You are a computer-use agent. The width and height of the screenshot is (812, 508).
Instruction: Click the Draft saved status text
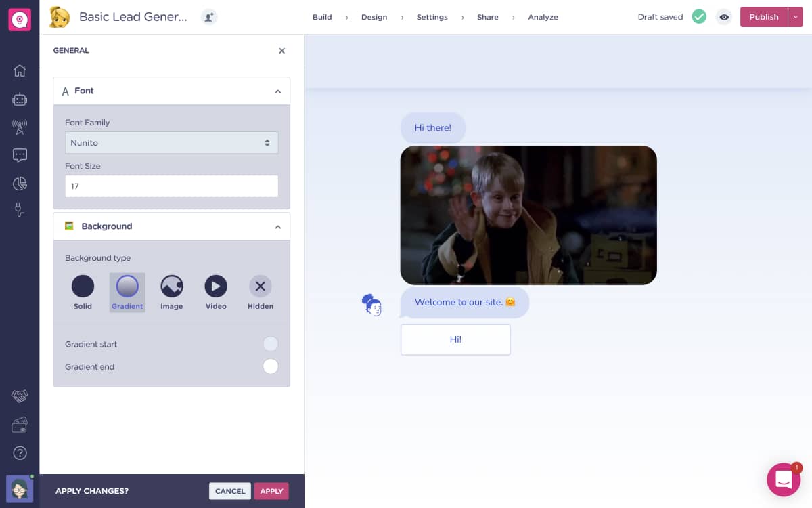(x=660, y=17)
